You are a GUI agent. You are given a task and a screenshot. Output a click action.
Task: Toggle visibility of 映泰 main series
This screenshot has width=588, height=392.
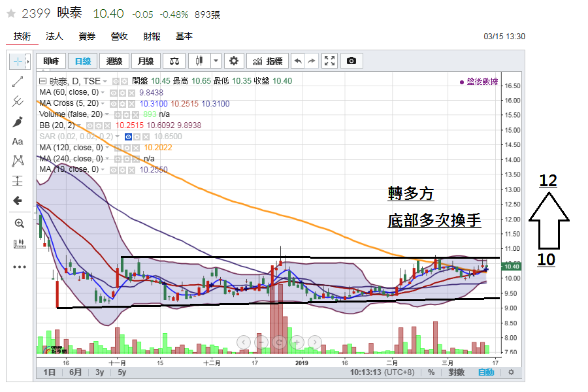(116, 81)
